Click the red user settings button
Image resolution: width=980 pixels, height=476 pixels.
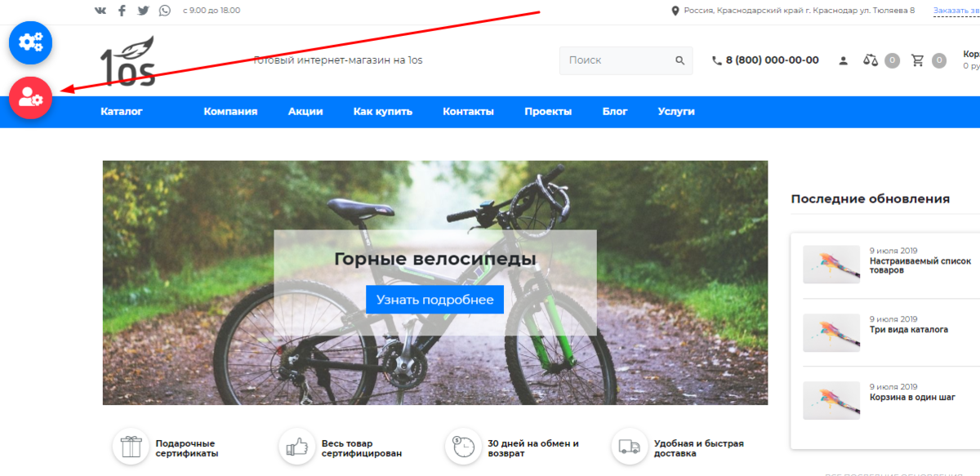point(31,99)
